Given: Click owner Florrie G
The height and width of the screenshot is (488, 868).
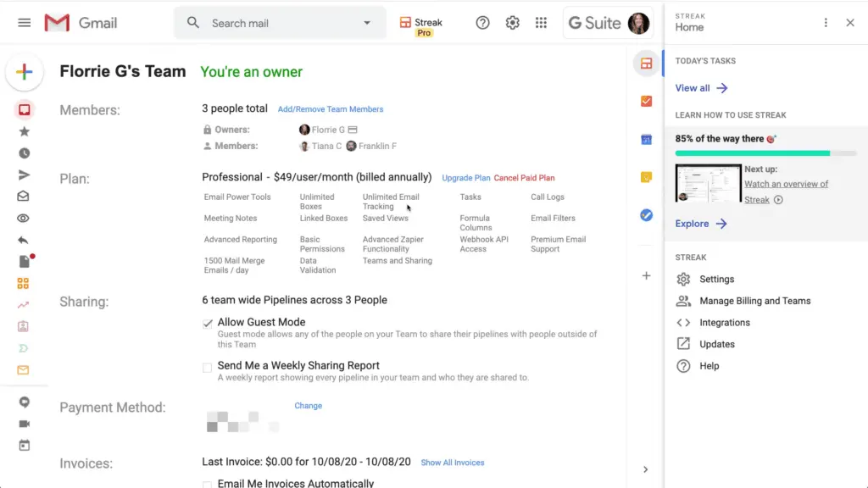Looking at the screenshot, I should (321, 130).
